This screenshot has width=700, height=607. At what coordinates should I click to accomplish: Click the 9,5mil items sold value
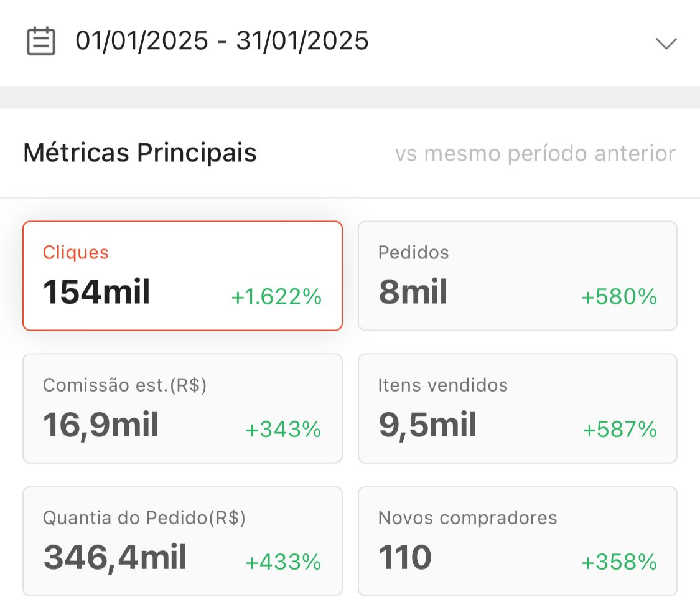click(x=427, y=425)
